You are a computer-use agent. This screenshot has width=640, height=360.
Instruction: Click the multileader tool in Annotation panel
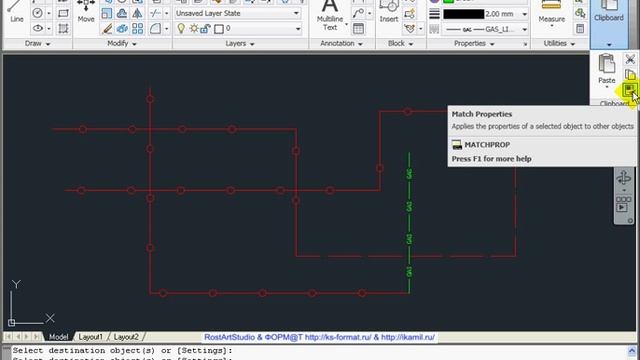coord(358,13)
